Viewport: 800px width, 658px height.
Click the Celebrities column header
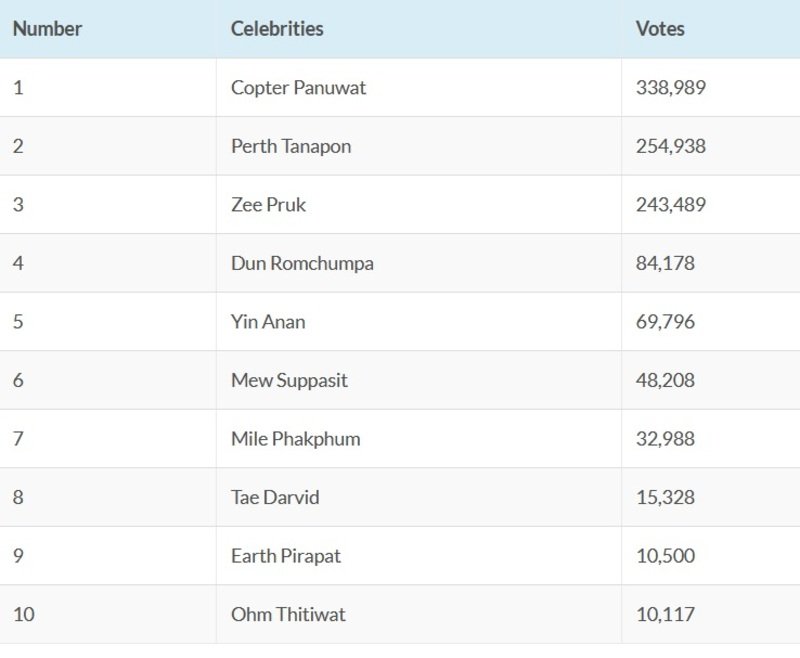click(x=277, y=29)
